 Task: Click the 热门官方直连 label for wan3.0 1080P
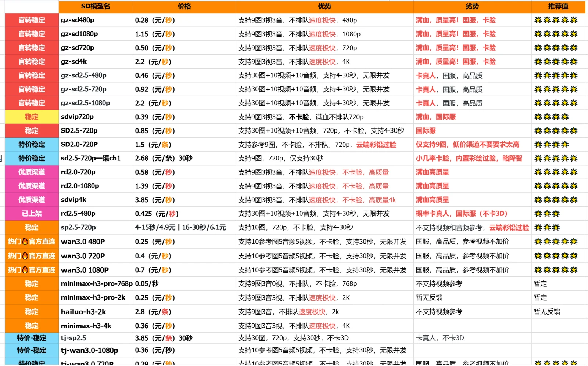[x=32, y=270]
